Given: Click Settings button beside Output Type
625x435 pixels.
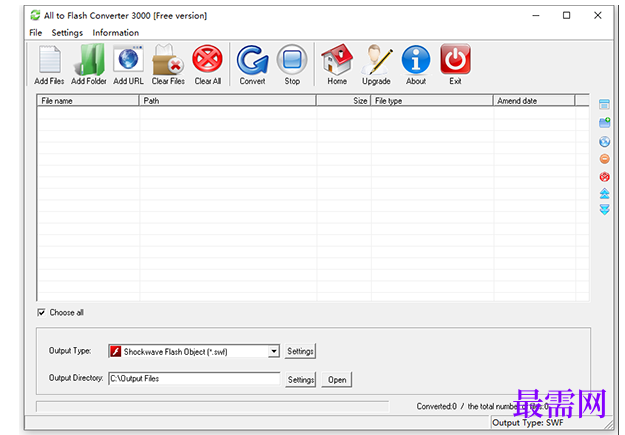Looking at the screenshot, I should tap(300, 351).
